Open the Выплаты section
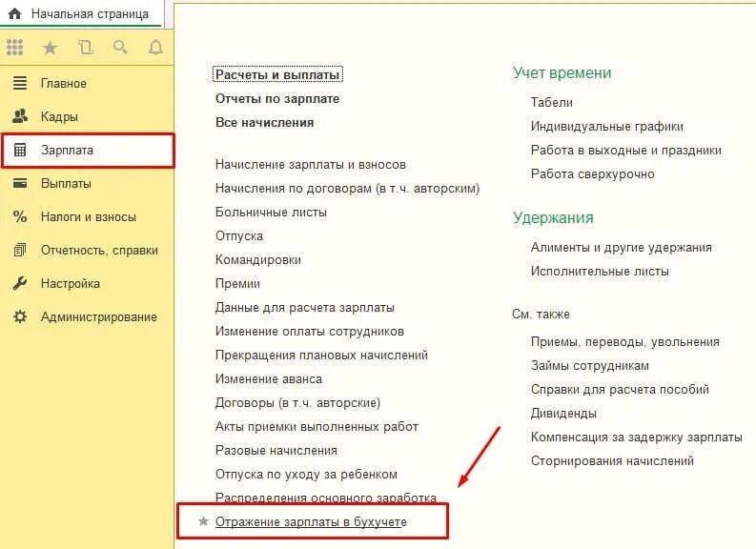Image resolution: width=756 pixels, height=549 pixels. (x=87, y=183)
